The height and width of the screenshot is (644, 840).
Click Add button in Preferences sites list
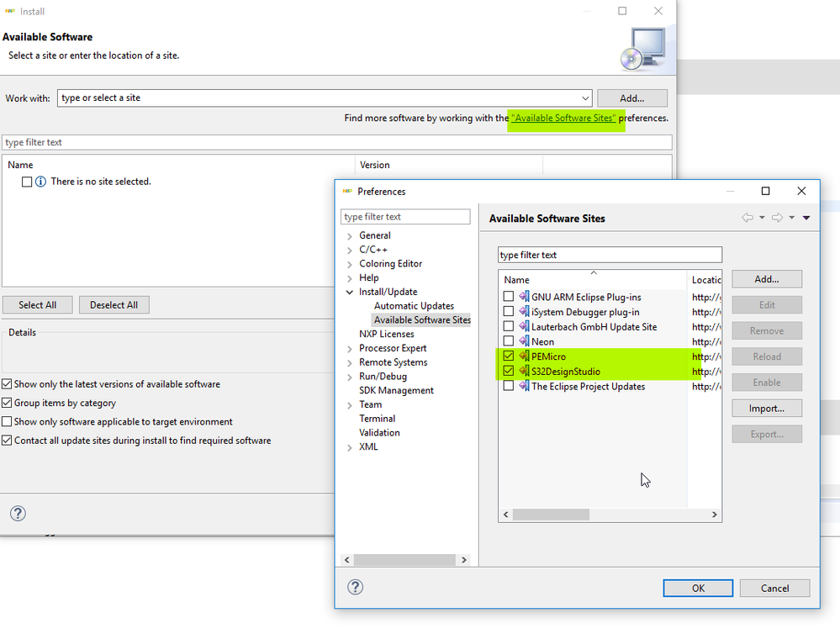pos(767,279)
